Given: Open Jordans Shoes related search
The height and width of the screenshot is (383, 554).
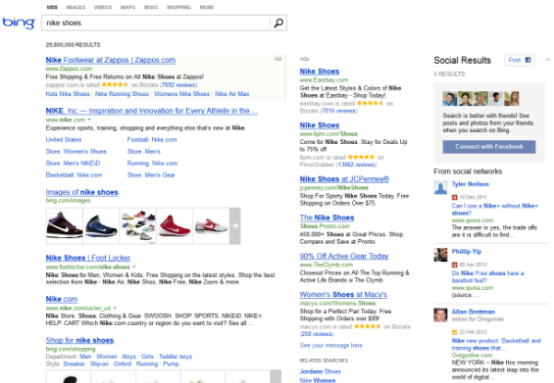Looking at the screenshot, I should (320, 371).
